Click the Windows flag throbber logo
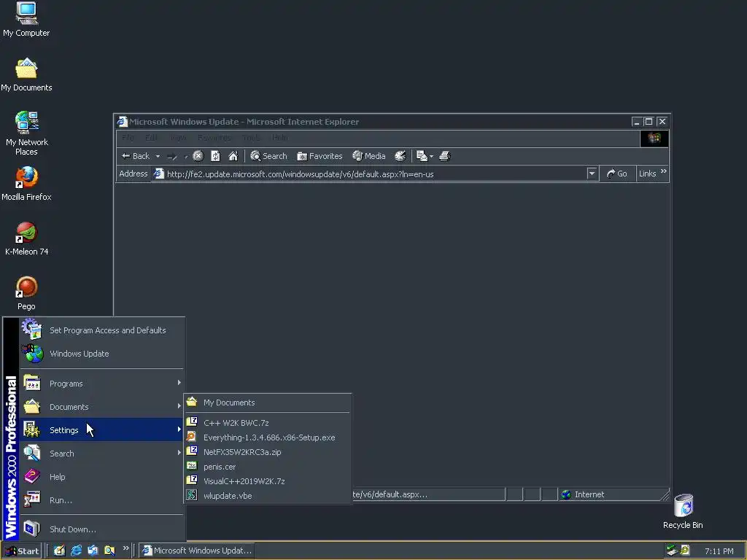Viewport: 747px width, 560px height. (x=654, y=138)
